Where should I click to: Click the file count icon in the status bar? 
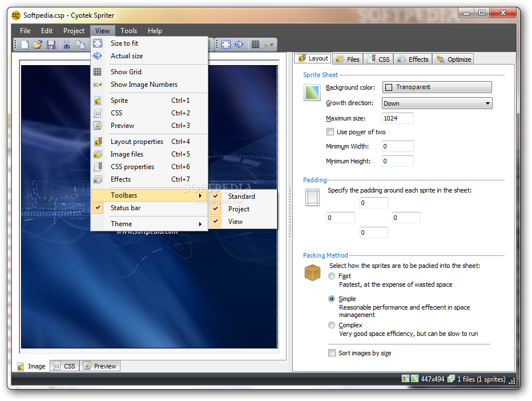pyautogui.click(x=451, y=379)
